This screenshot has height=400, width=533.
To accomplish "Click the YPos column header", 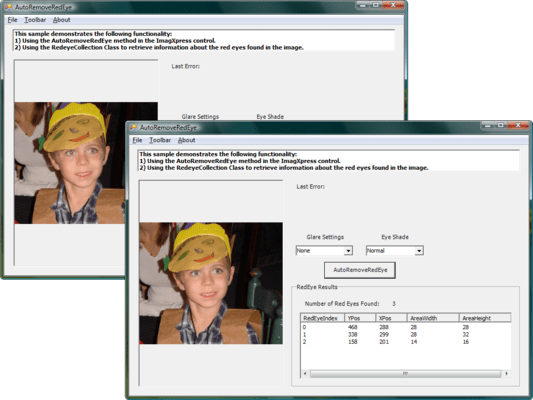I will point(360,318).
